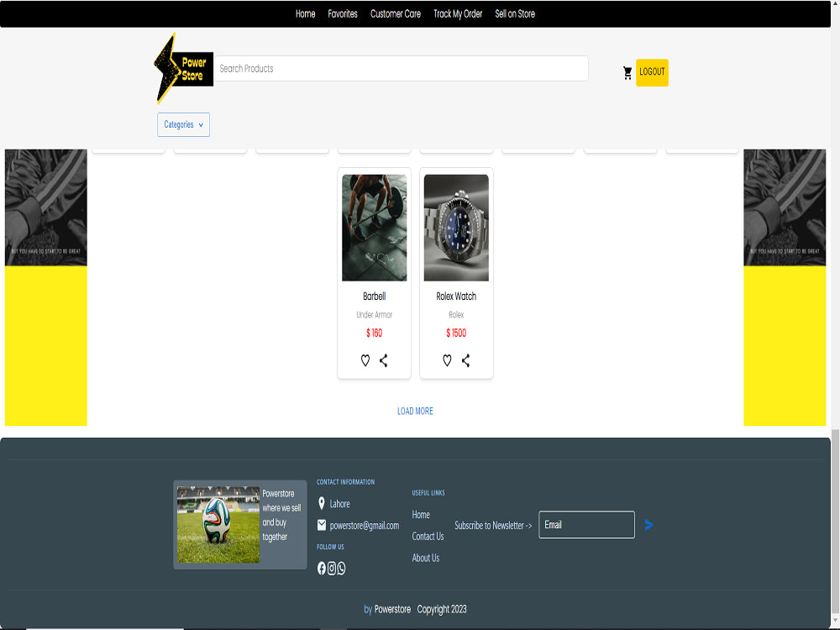Click the Power Store lightning logo
The image size is (840, 630).
183,69
